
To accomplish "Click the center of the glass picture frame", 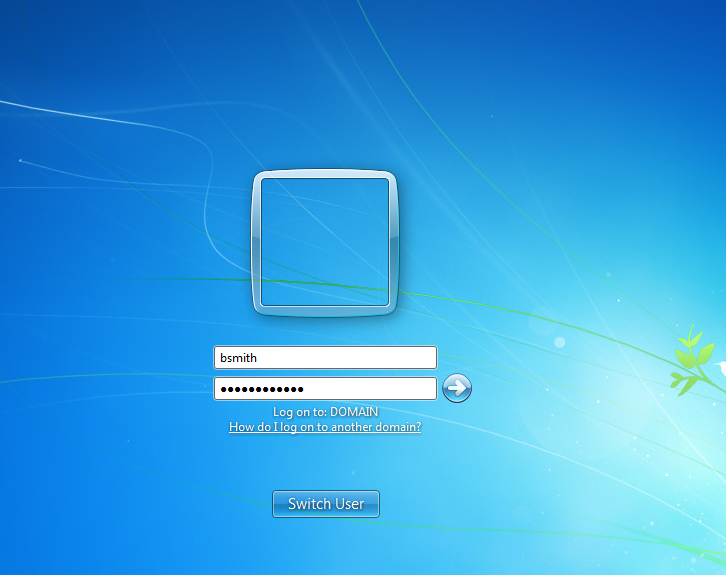I will (325, 243).
